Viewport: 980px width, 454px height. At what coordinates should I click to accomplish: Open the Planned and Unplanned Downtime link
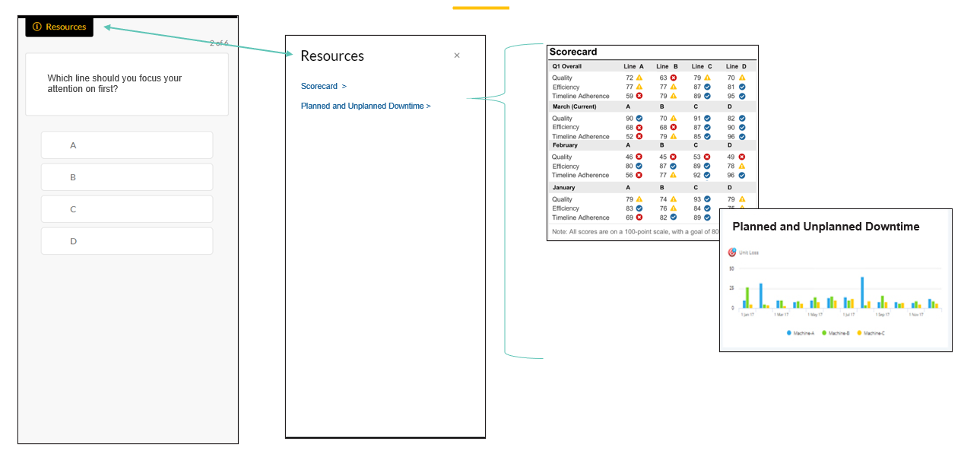click(x=365, y=106)
